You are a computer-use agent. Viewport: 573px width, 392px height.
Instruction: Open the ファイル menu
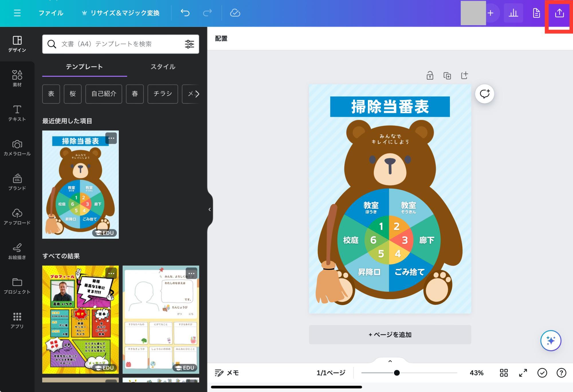coord(51,13)
